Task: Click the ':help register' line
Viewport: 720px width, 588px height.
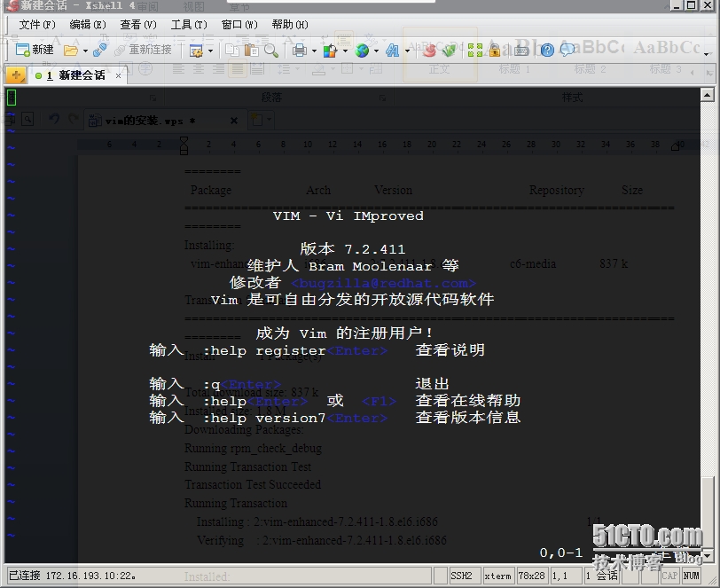Action: click(x=317, y=350)
